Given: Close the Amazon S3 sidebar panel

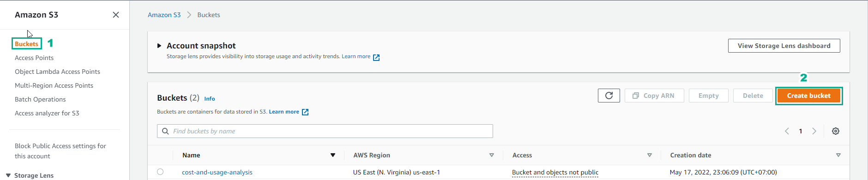Looking at the screenshot, I should click(116, 15).
